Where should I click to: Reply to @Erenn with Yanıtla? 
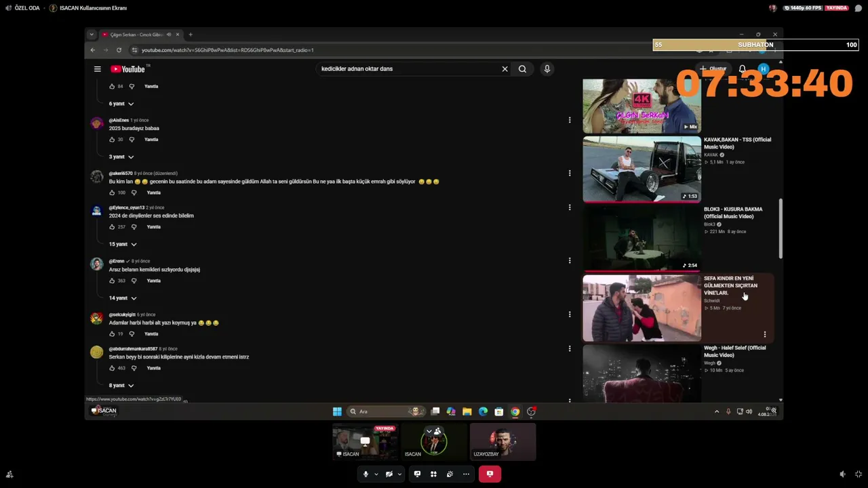click(x=154, y=281)
